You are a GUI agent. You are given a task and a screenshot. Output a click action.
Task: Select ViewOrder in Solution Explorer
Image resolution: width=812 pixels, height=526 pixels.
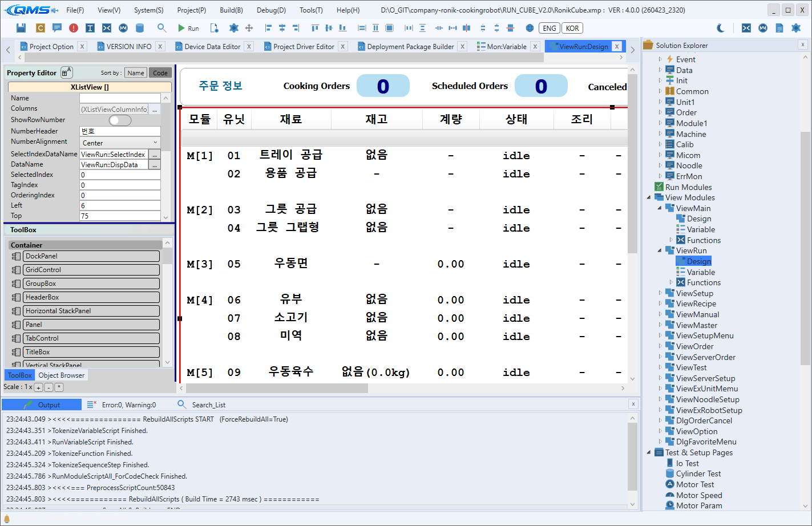[x=694, y=346]
